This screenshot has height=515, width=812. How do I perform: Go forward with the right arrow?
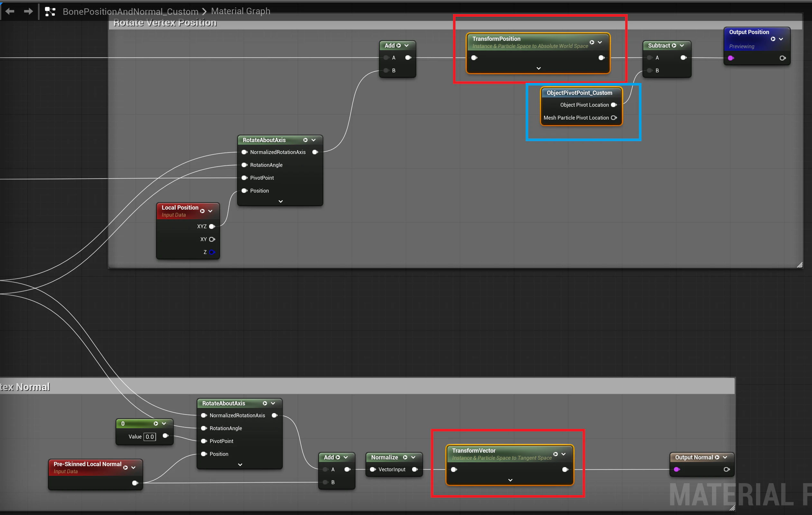click(28, 11)
